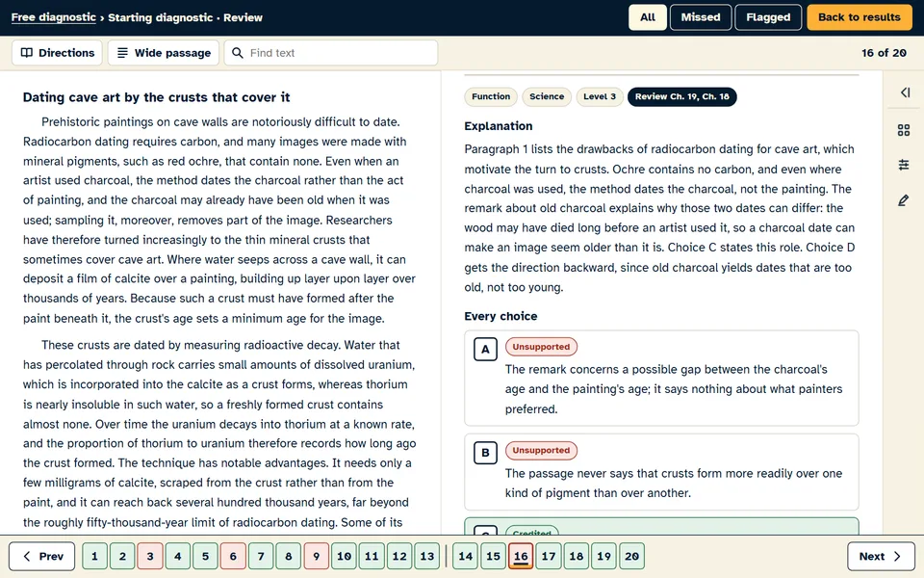
Task: Go Back to results
Action: coord(860,17)
